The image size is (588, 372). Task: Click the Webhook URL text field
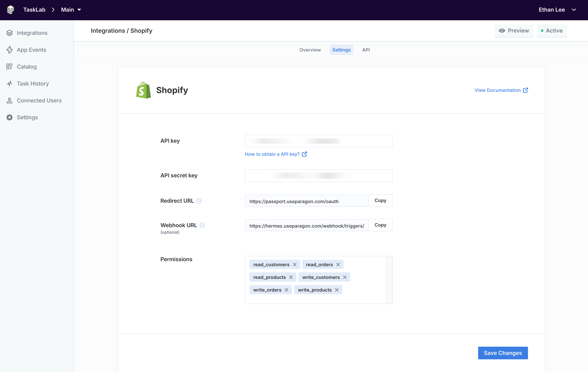click(x=306, y=225)
